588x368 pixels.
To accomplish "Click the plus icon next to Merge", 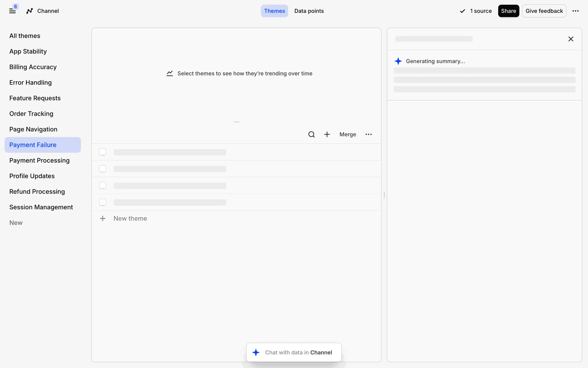I will coord(327,134).
